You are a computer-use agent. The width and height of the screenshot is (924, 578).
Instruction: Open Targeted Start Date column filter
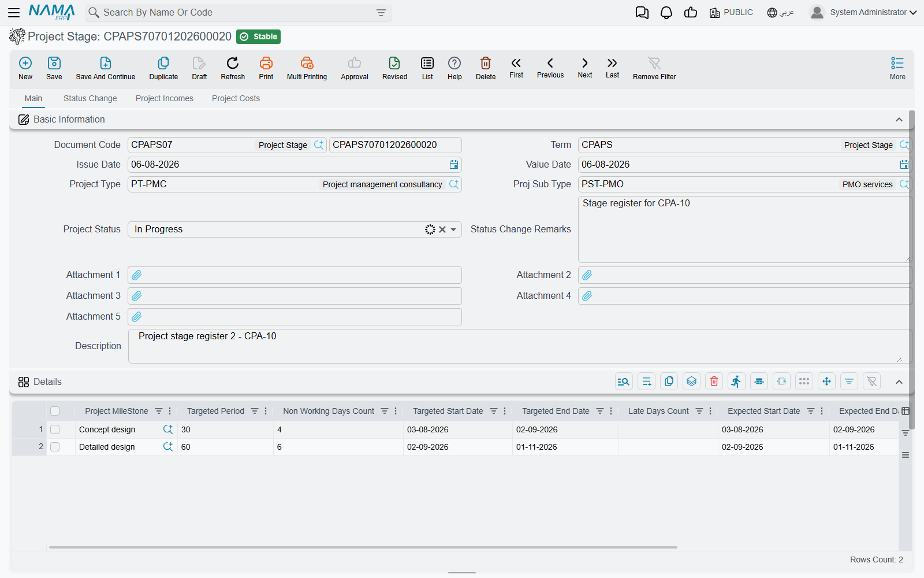(x=494, y=411)
